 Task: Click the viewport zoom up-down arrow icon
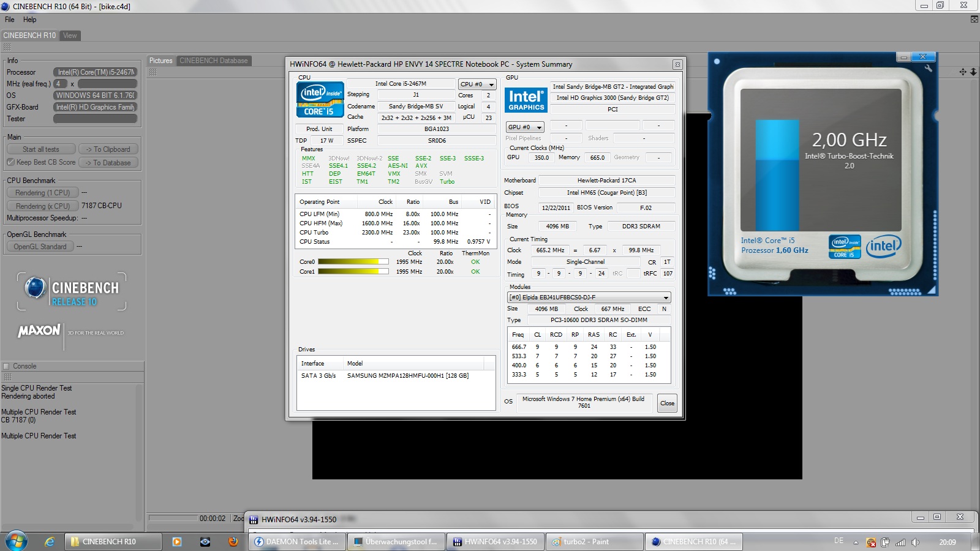coord(973,72)
